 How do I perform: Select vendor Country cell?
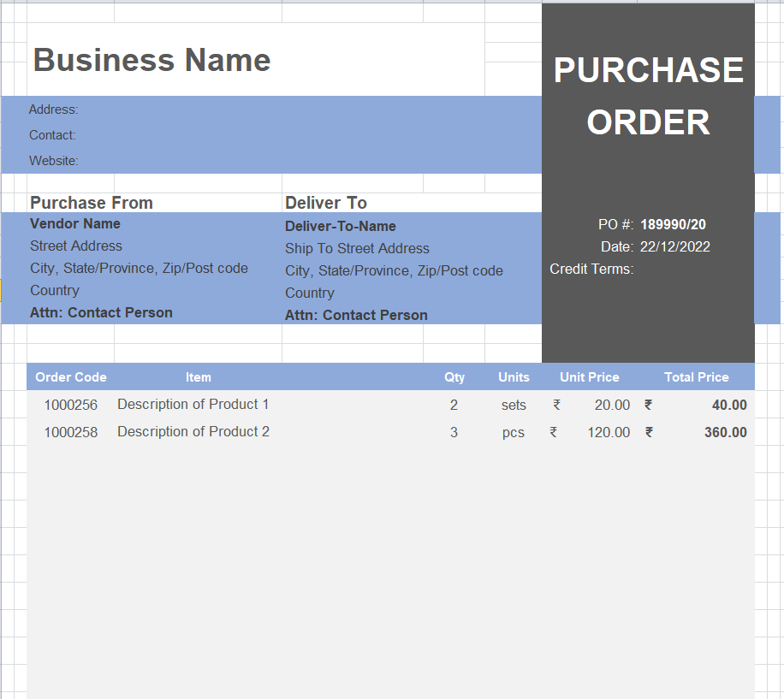[55, 290]
